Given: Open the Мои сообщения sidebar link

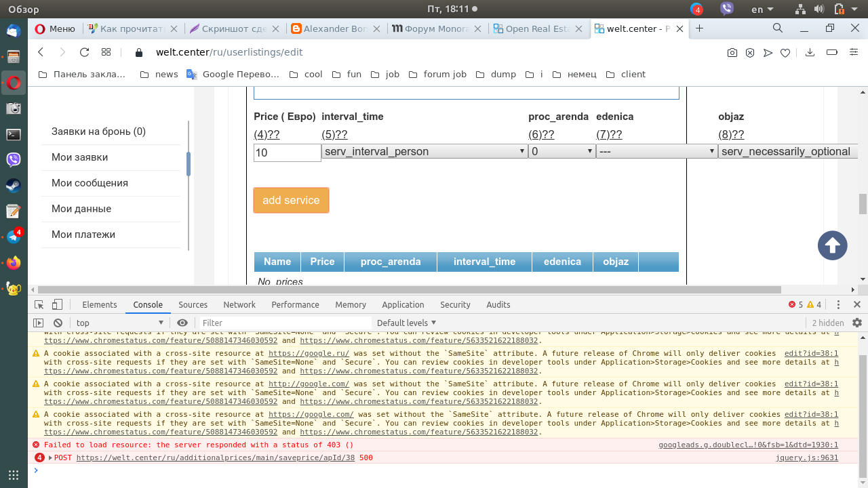Looking at the screenshot, I should 90,183.
